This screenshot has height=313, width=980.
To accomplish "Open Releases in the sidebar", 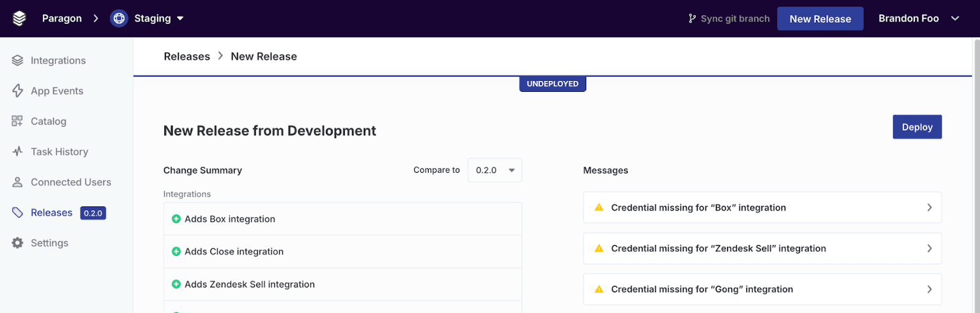I will click(51, 213).
